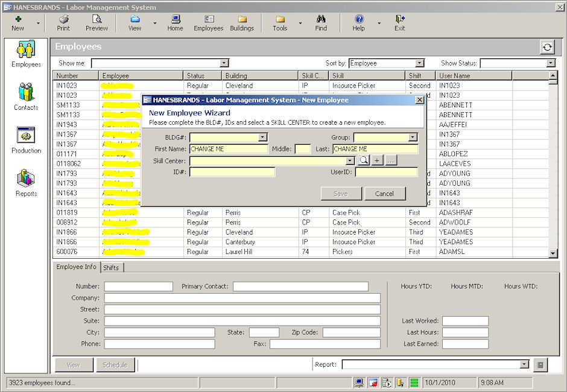Open the Report dropdown at bottom
The width and height of the screenshot is (567, 392).
pyautogui.click(x=524, y=364)
